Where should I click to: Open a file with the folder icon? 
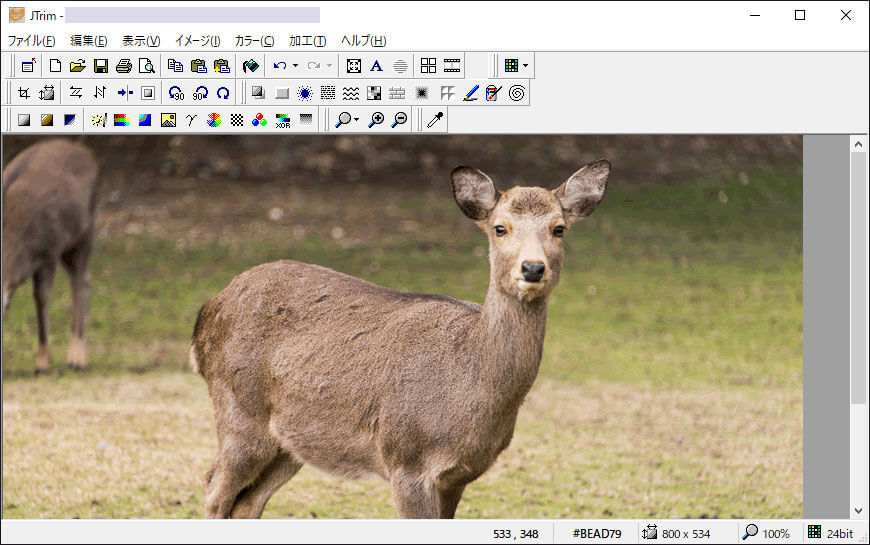77,66
